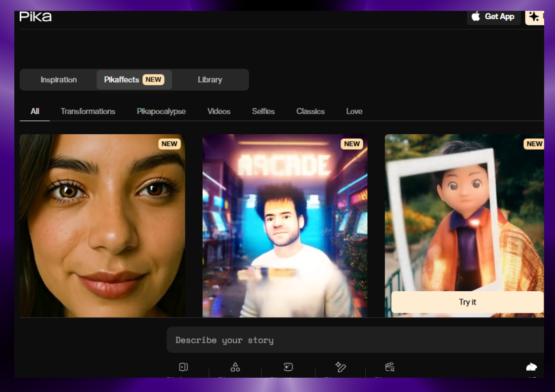Open the Inspiration tab

click(x=58, y=79)
